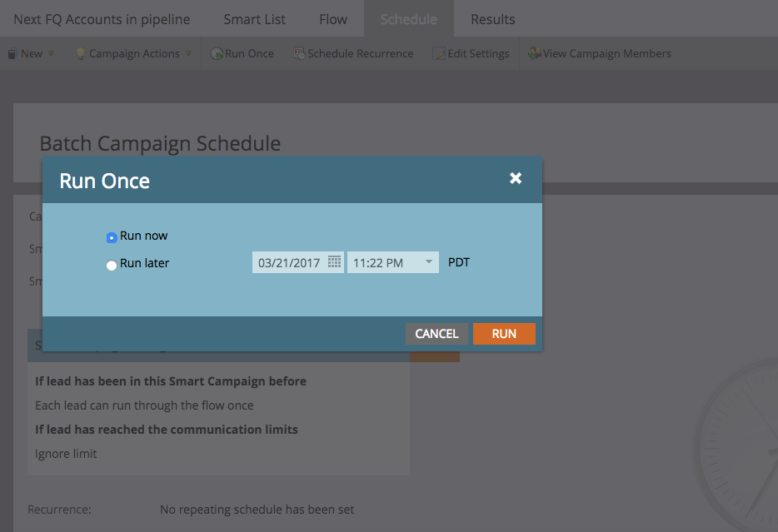
Task: Click the PDT timezone label
Action: pos(458,262)
